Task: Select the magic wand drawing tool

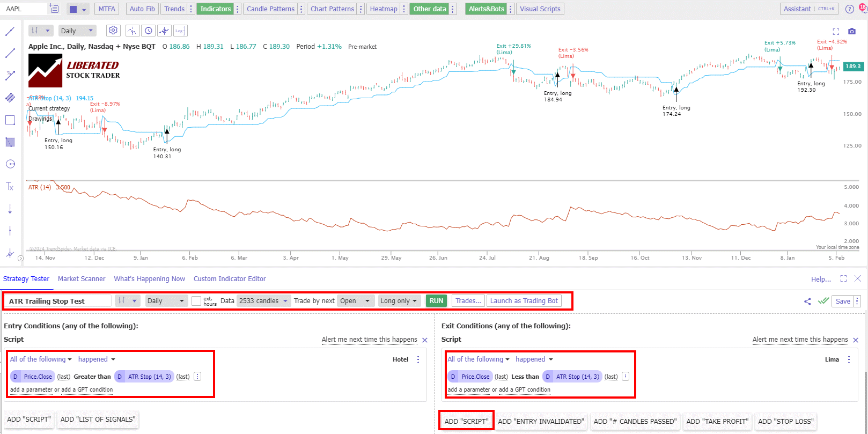Action: coord(10,75)
